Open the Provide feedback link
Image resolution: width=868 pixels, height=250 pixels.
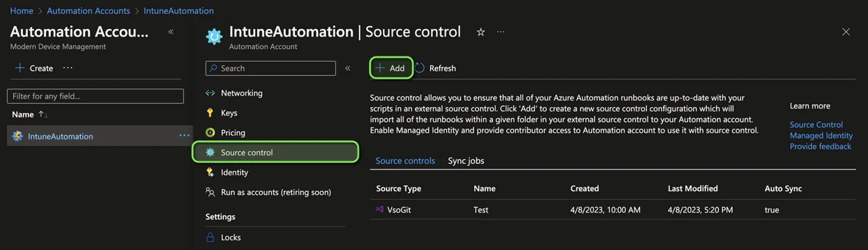coord(821,146)
